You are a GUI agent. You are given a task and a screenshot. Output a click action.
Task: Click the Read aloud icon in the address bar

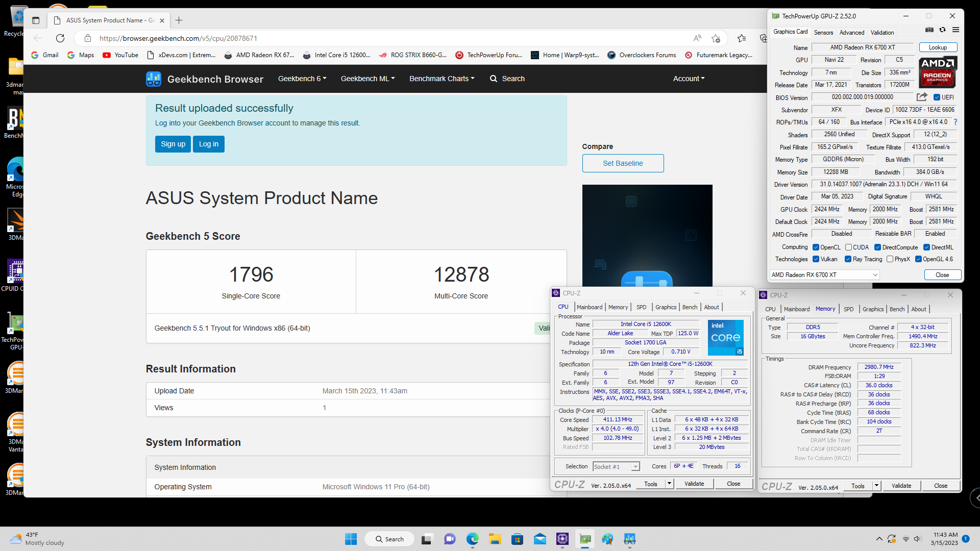click(697, 38)
